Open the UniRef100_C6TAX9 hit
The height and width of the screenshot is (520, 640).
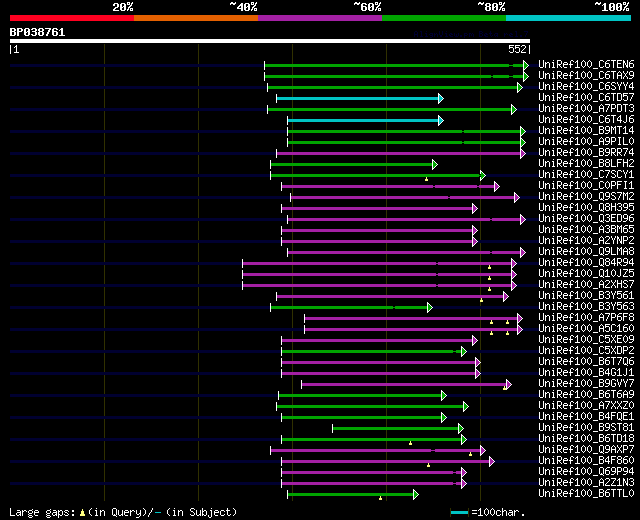click(x=586, y=76)
